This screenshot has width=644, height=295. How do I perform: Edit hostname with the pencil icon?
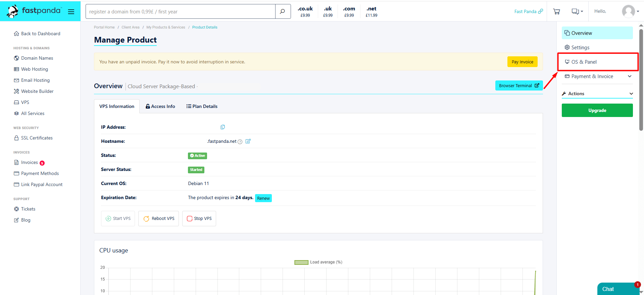click(248, 141)
